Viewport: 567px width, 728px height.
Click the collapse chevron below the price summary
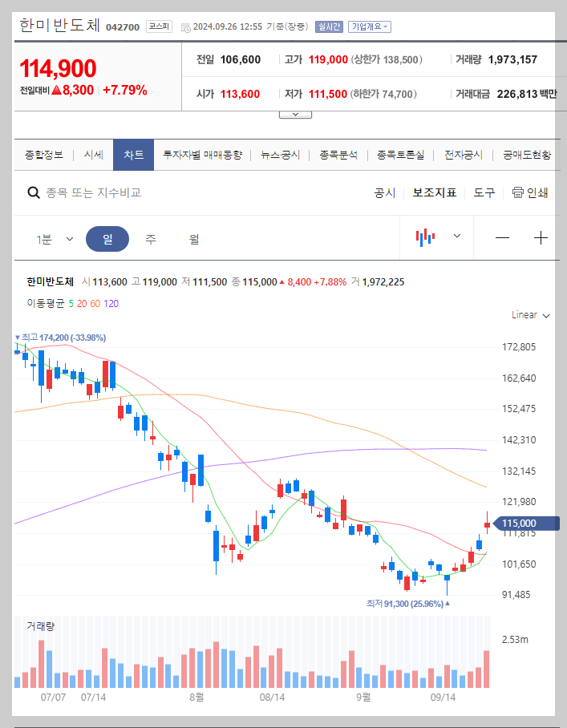(295, 113)
